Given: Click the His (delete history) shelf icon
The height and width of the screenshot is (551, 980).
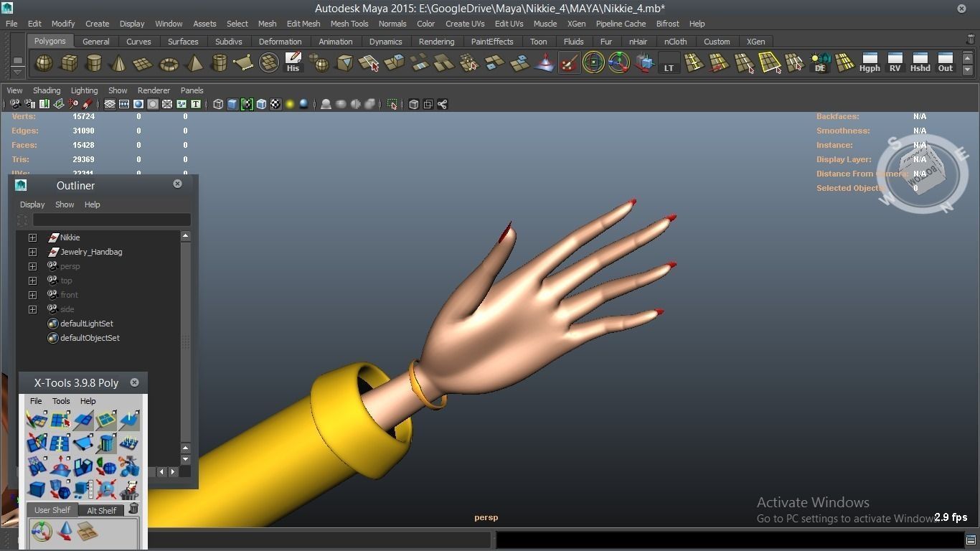Looking at the screenshot, I should pyautogui.click(x=293, y=63).
